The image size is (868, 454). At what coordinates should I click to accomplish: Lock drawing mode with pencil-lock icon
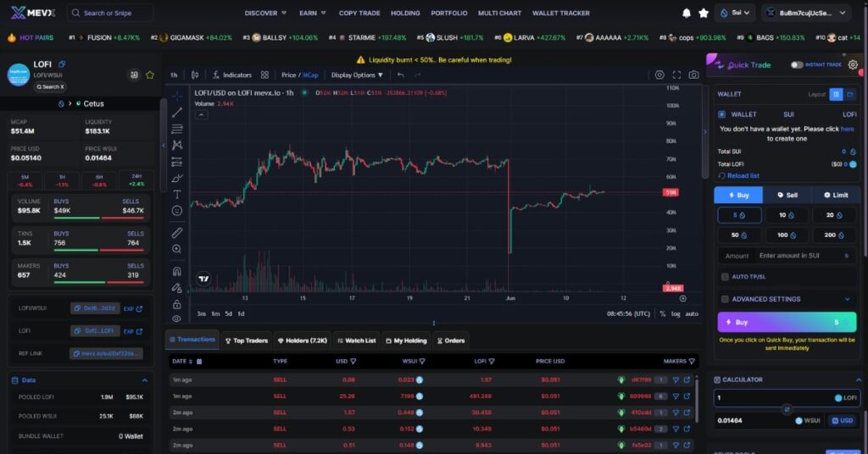point(177,287)
